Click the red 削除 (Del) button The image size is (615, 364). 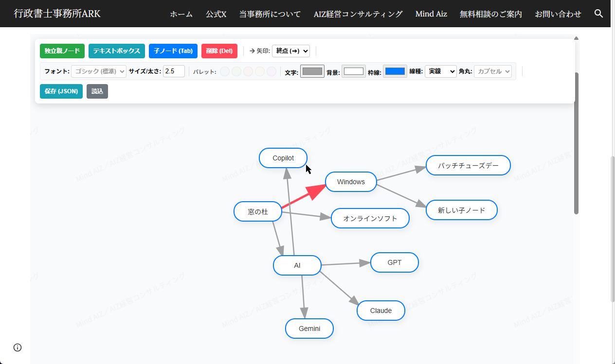(x=219, y=51)
